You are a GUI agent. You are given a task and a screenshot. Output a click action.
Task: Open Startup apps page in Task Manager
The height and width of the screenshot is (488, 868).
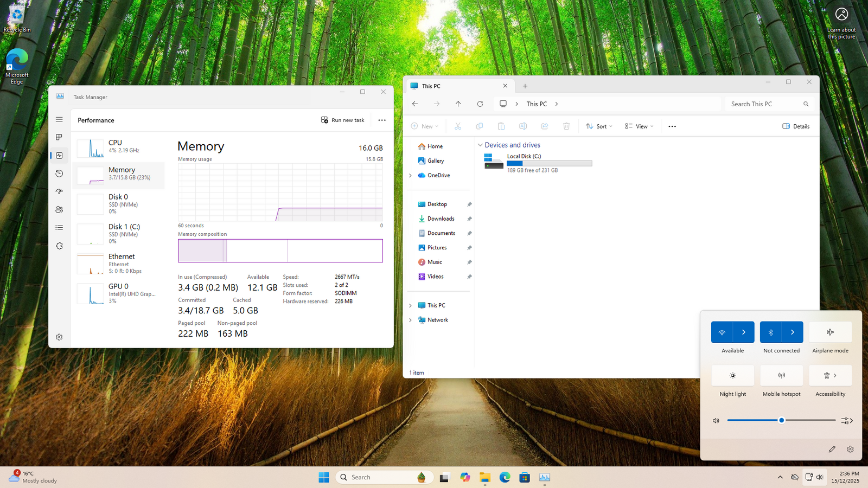[x=59, y=191]
